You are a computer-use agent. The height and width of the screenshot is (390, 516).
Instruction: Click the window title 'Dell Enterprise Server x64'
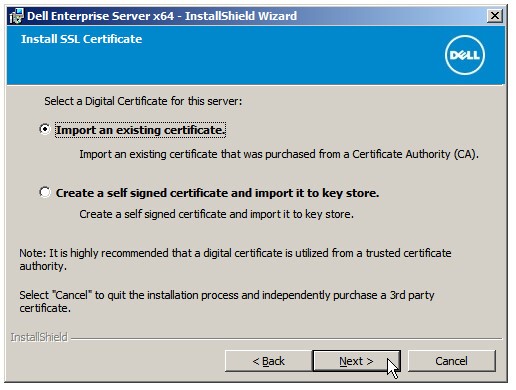click(x=100, y=16)
